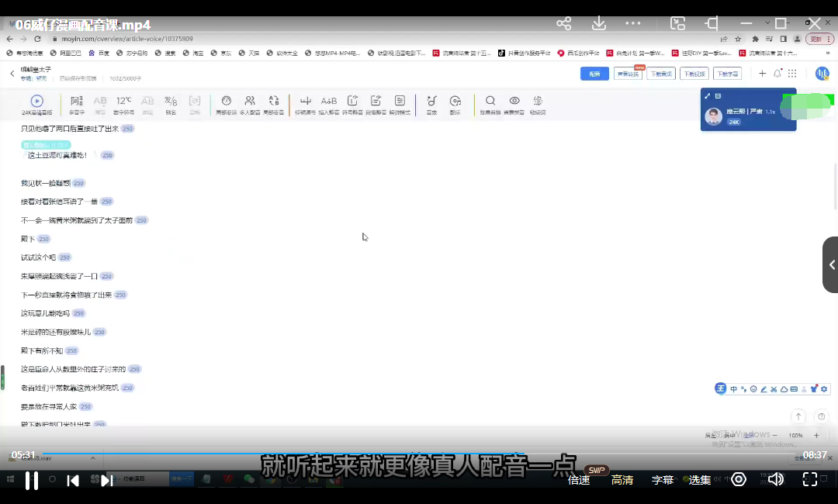
Task: Click the blue 配音 dubbing button
Action: [x=594, y=74]
